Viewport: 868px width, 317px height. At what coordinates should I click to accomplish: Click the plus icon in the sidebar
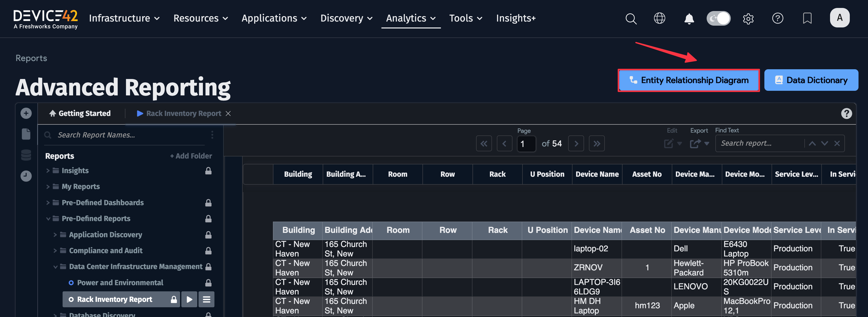point(26,113)
